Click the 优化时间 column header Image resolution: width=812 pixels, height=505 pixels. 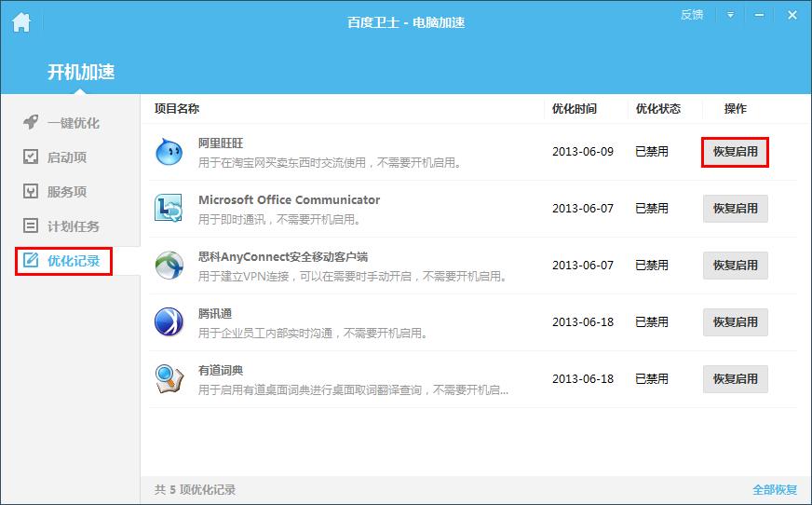click(x=575, y=109)
